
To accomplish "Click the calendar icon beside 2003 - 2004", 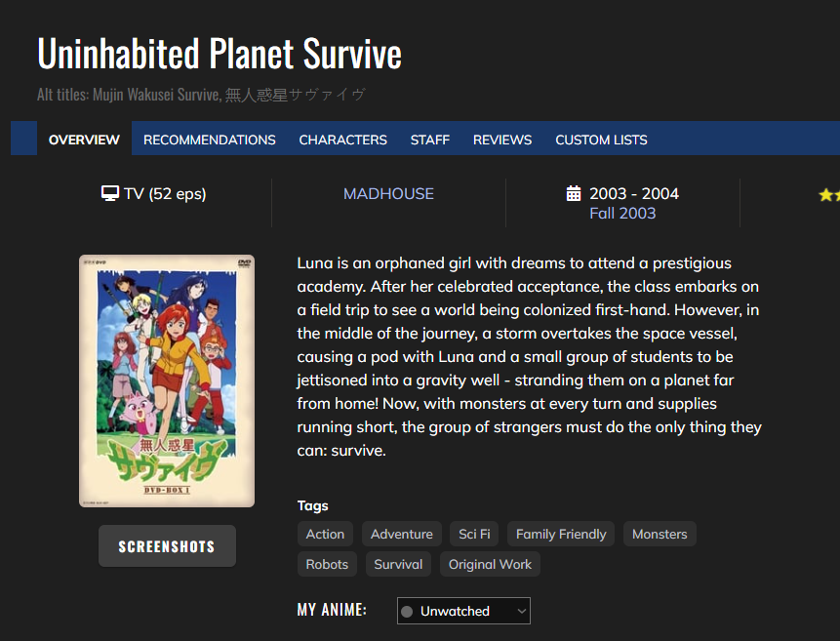I will (574, 193).
